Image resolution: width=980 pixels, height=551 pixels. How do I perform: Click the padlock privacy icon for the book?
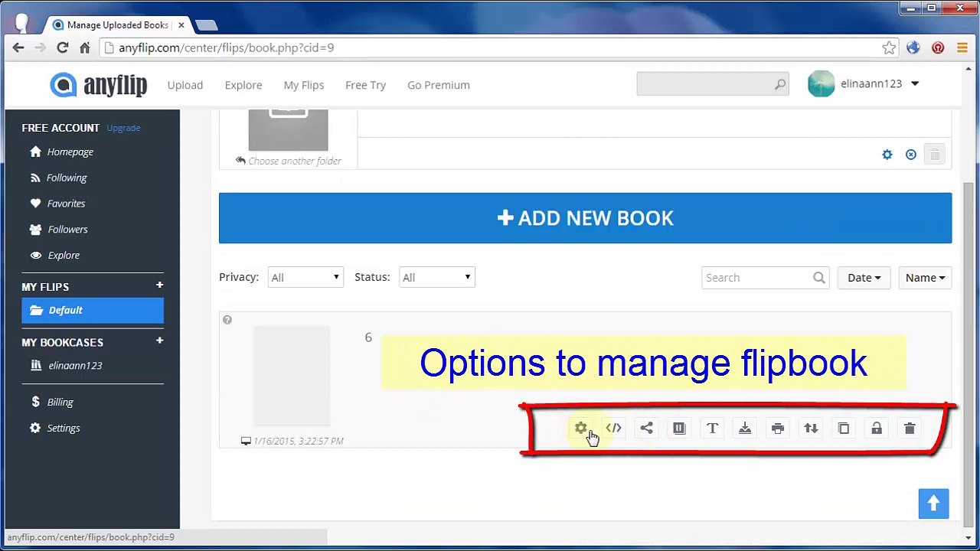pyautogui.click(x=877, y=429)
